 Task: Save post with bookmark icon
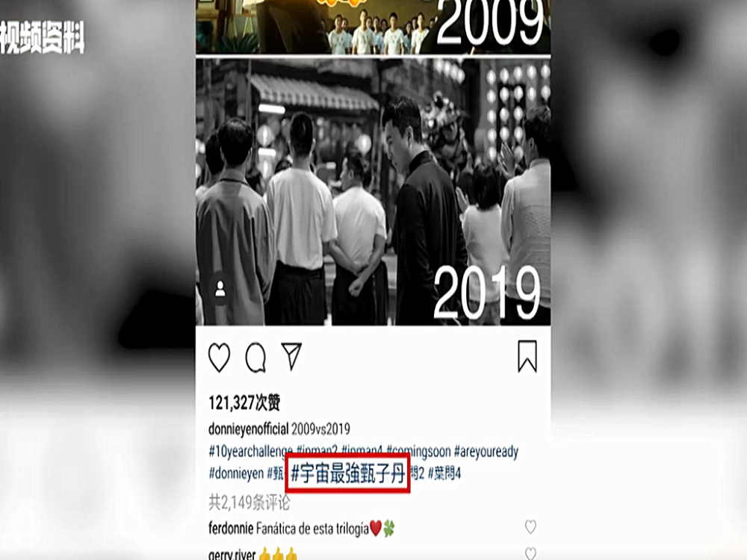pyautogui.click(x=527, y=356)
